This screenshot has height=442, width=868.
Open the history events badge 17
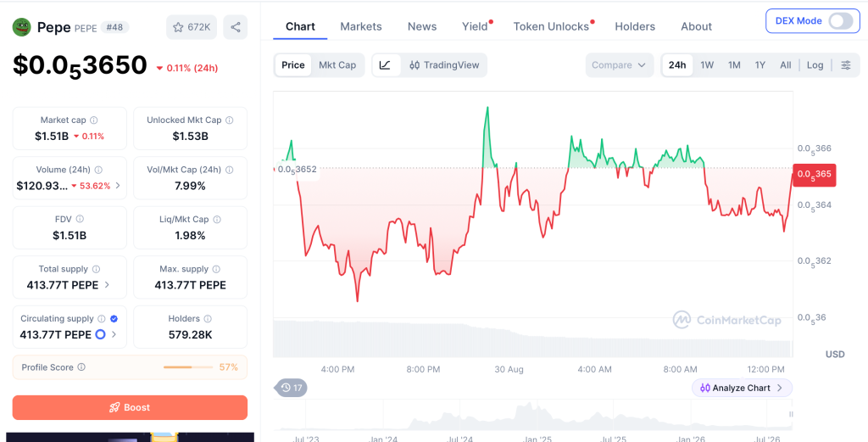(x=292, y=388)
